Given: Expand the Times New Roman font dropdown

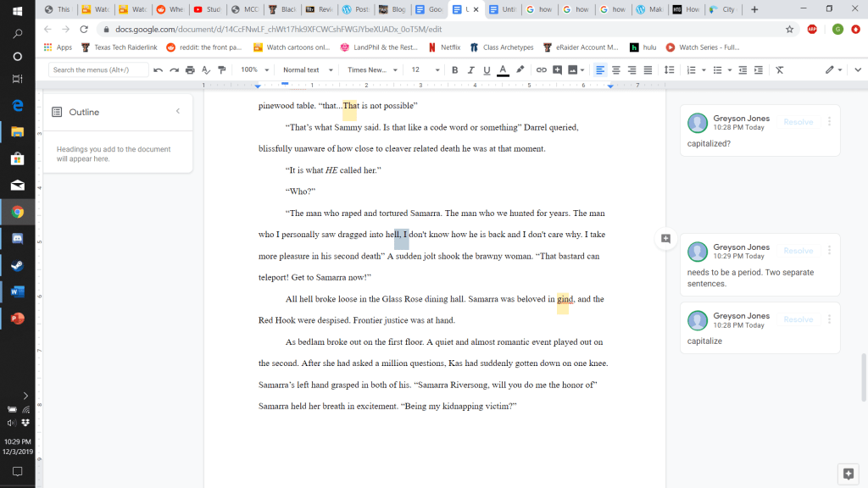Looking at the screenshot, I should pos(371,69).
